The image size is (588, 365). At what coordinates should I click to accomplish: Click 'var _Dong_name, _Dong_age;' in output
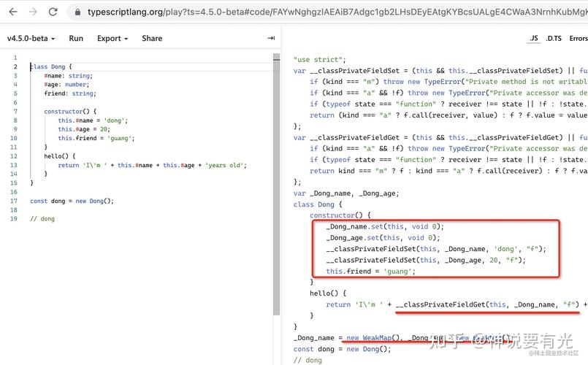click(x=346, y=193)
